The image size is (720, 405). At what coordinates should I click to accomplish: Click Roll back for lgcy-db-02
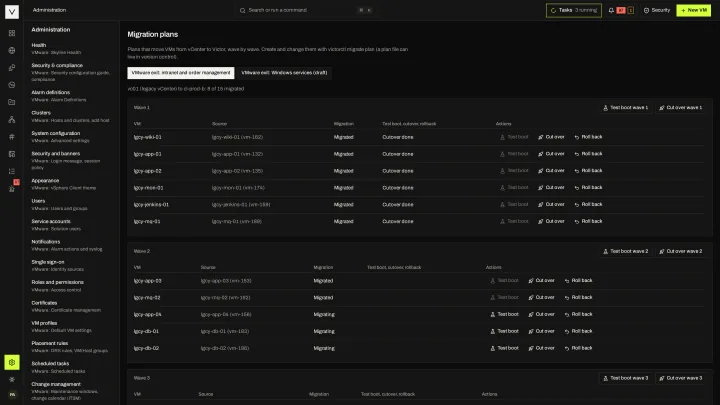coord(578,348)
